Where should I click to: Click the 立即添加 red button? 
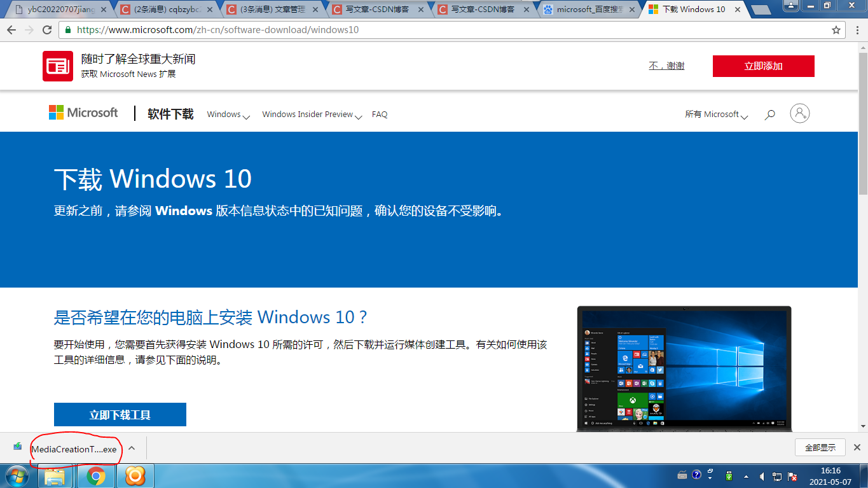763,66
